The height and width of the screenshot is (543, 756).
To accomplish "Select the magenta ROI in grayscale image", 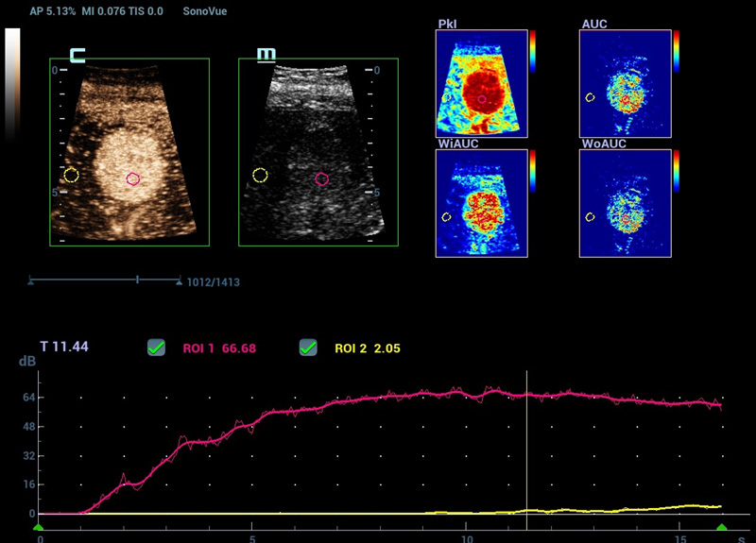I will (x=322, y=178).
